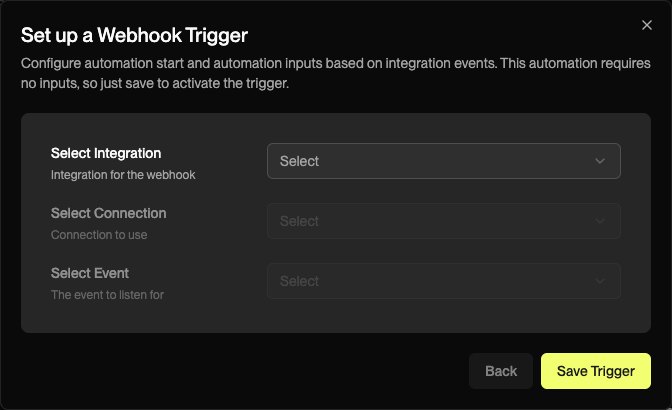Click the "The event to listen for" hint
The width and height of the screenshot is (672, 410).
tap(107, 295)
